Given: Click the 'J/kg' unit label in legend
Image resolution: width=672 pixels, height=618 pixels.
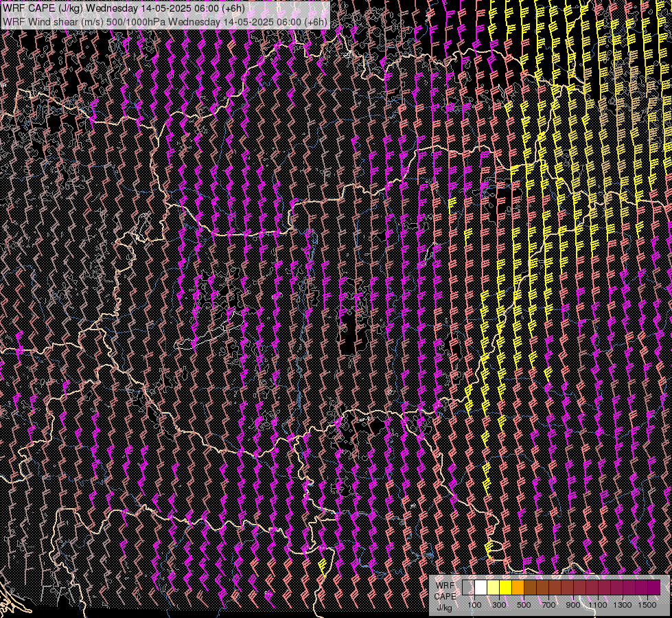Looking at the screenshot, I should (445, 608).
